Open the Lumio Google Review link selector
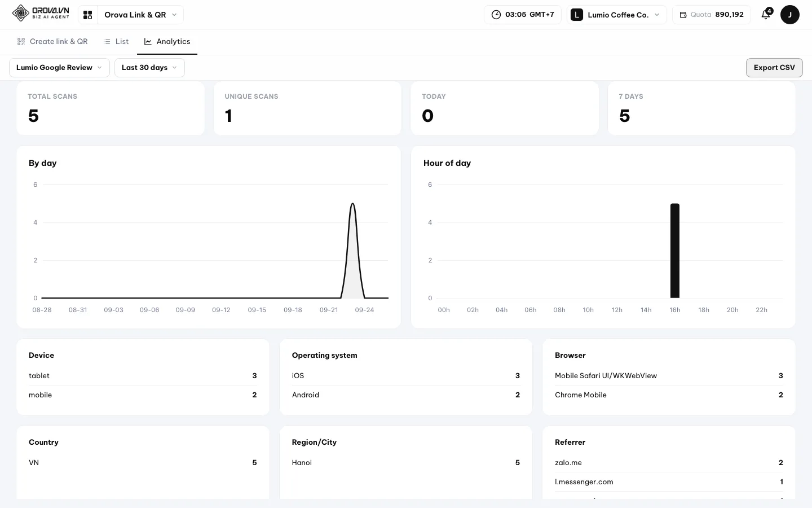This screenshot has width=812, height=508. click(x=59, y=68)
